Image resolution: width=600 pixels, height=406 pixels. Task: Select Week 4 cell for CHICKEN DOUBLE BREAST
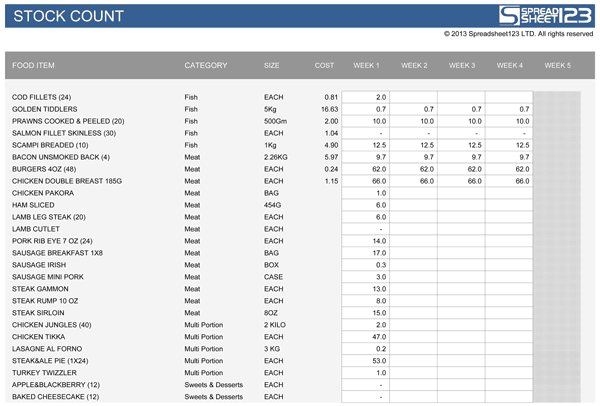pos(509,181)
